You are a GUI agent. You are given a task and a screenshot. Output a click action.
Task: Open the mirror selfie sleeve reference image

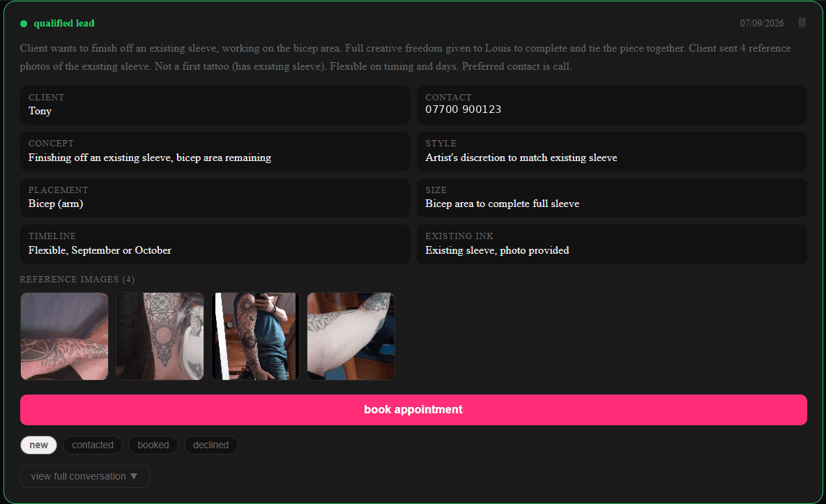(256, 337)
